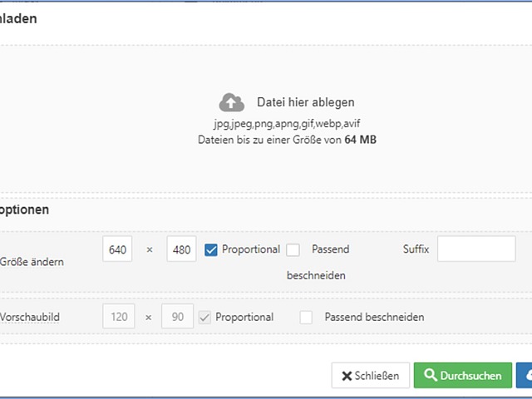Enable Proportional for Größe ändern

[x=211, y=249]
